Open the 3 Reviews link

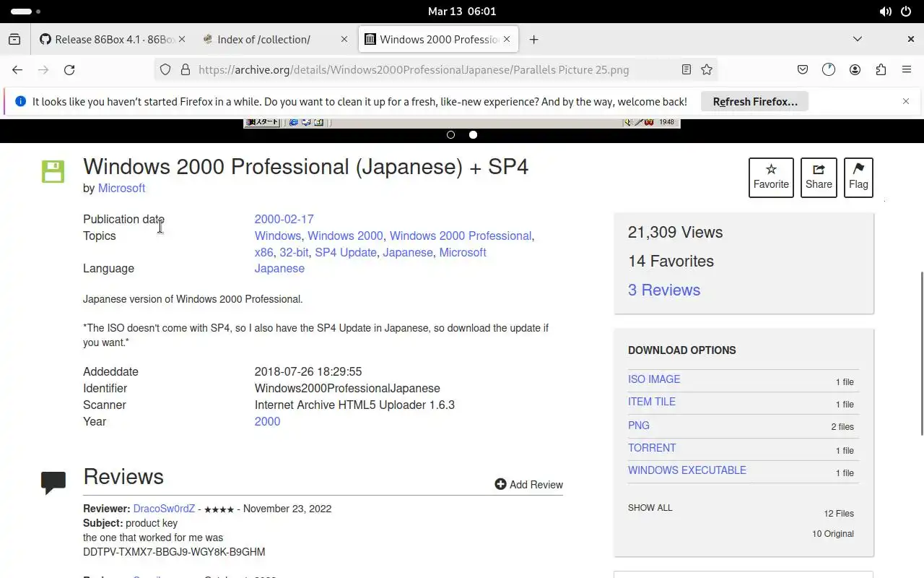pyautogui.click(x=664, y=290)
